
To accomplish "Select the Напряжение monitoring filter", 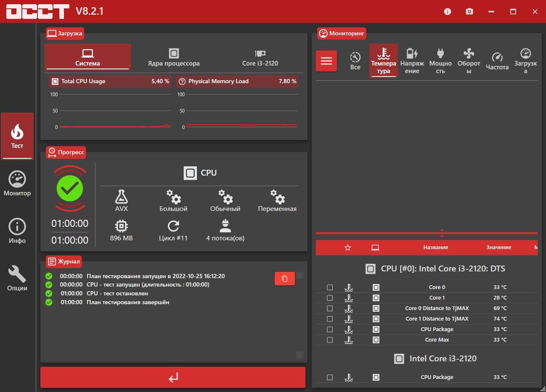I will [x=412, y=61].
